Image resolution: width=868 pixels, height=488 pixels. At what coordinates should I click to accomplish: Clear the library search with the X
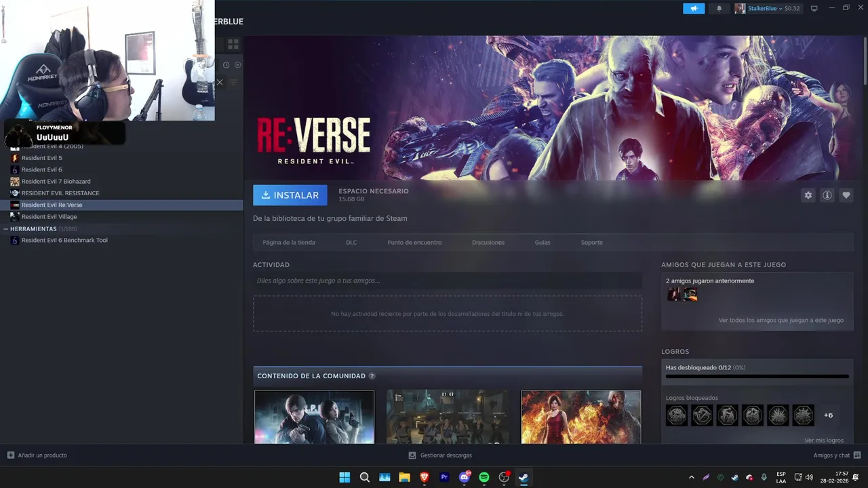(220, 82)
